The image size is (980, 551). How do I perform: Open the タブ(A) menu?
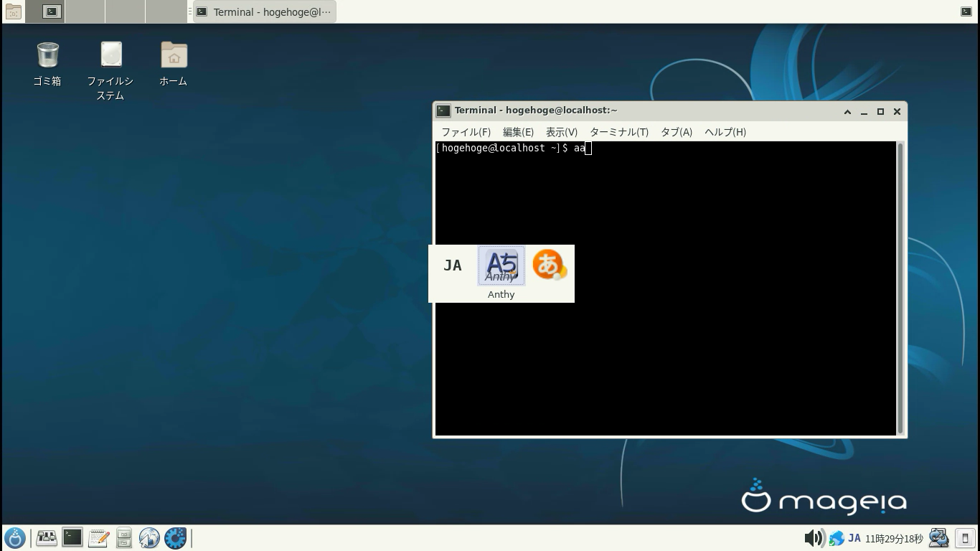[x=677, y=132]
